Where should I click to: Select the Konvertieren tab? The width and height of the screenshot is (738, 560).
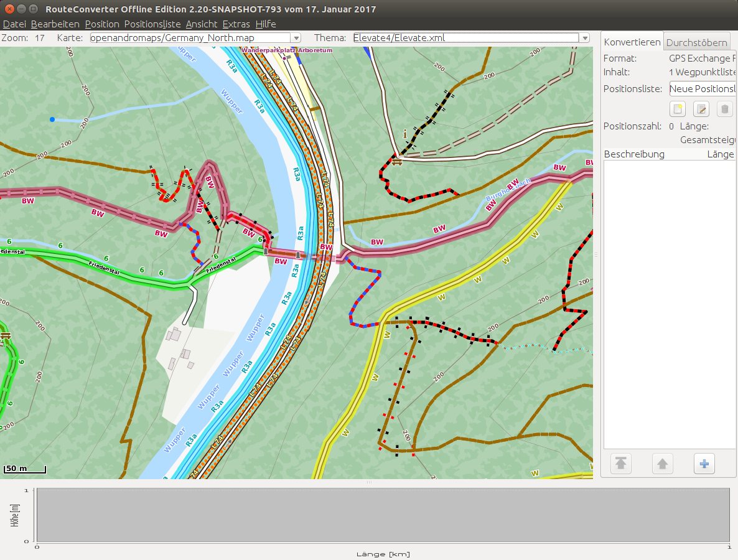click(632, 43)
